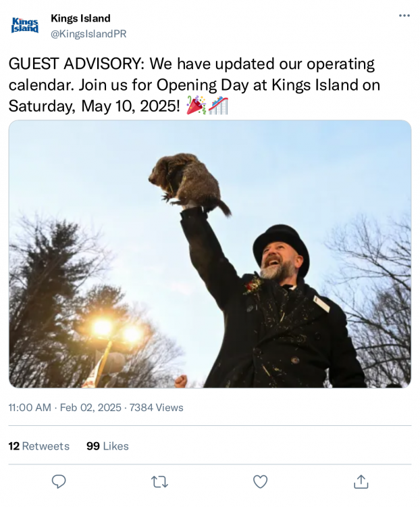The image size is (420, 507).
Task: Click the reply speech bubble icon
Action: point(59,481)
